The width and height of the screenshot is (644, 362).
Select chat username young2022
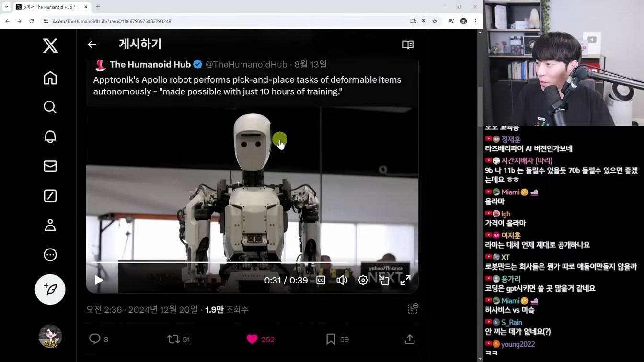(518, 344)
